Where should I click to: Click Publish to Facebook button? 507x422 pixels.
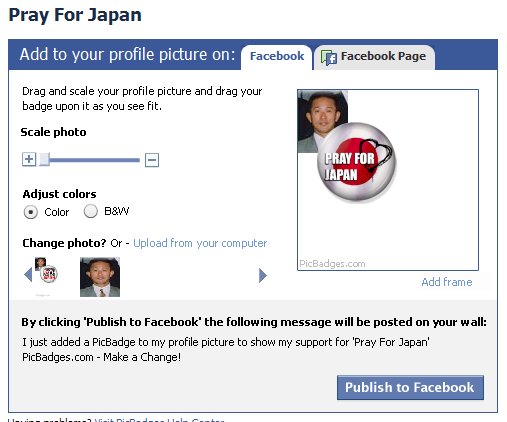point(410,387)
